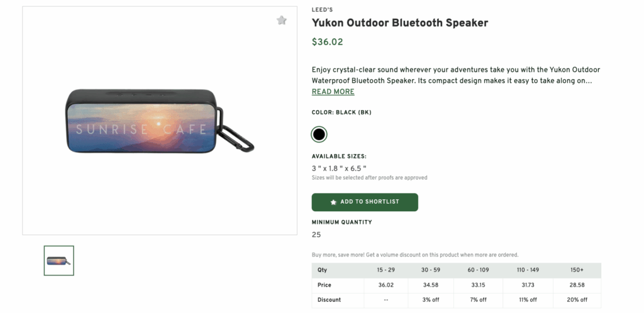This screenshot has width=644, height=313.
Task: Click the 3" x 1.8" x 6.5" size text
Action: point(339,168)
